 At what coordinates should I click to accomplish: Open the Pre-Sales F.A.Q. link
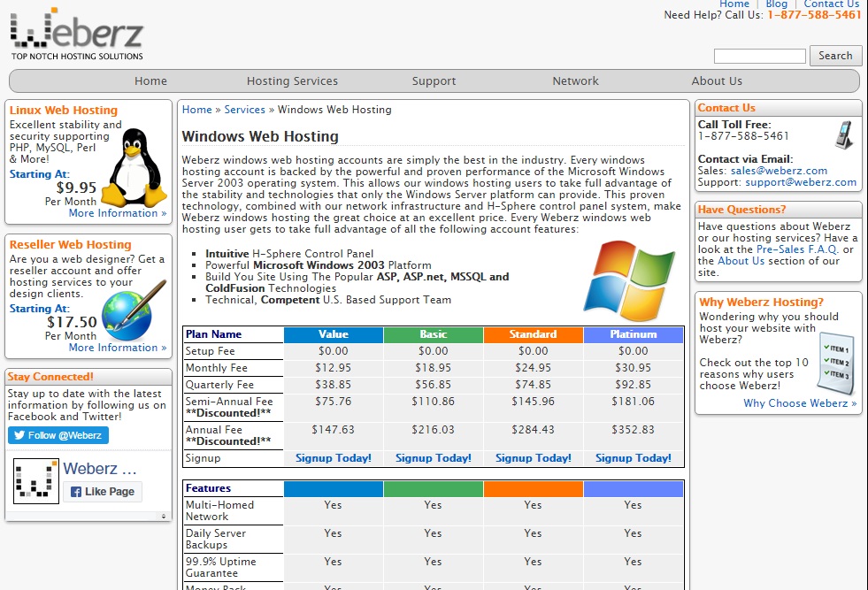click(796, 249)
